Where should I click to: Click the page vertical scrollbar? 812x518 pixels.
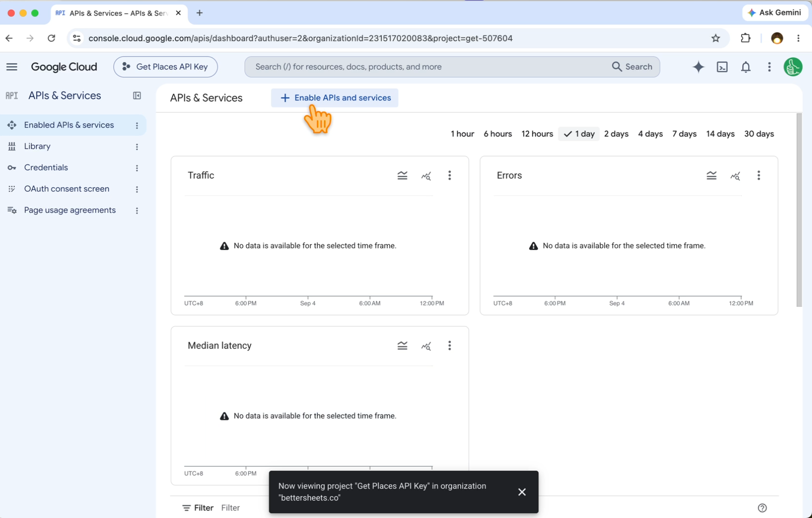point(799,210)
